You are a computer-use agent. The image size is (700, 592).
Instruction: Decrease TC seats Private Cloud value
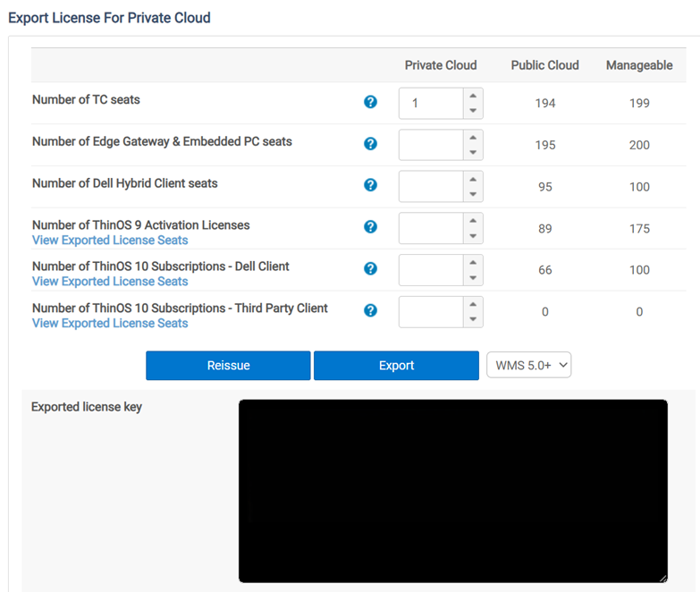tap(473, 111)
